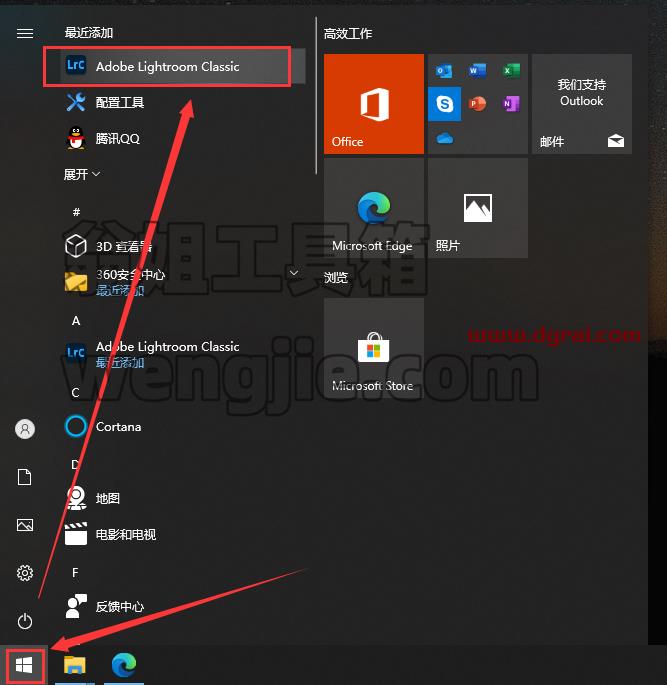
Task: Open the 反馈中心 feedback hub
Action: pyautogui.click(x=175, y=606)
